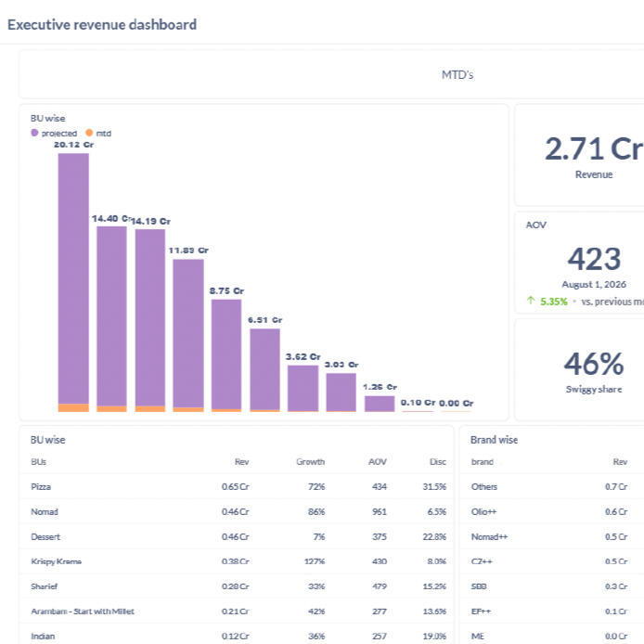Click the AOV 423 value

tap(594, 259)
